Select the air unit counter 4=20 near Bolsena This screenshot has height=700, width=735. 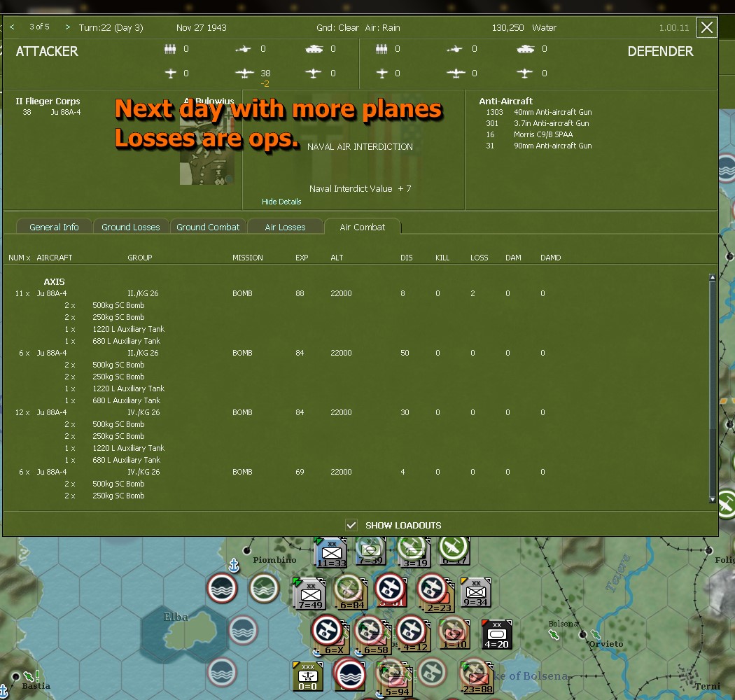496,634
